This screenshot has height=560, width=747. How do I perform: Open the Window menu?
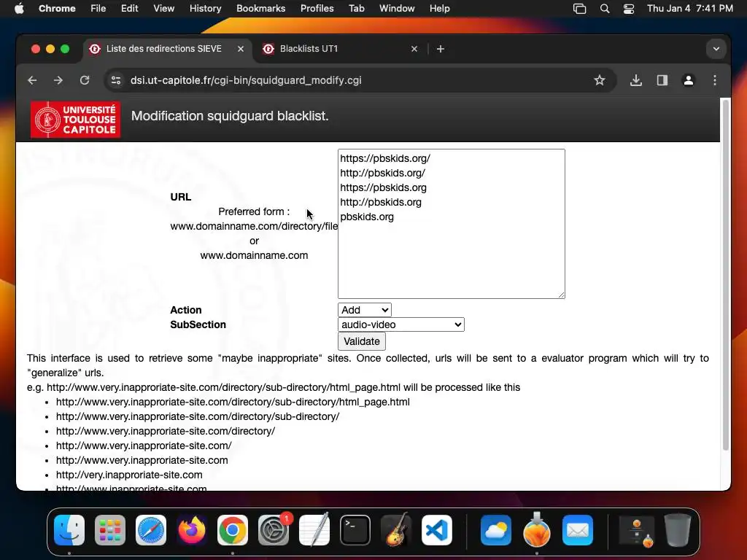coord(397,9)
